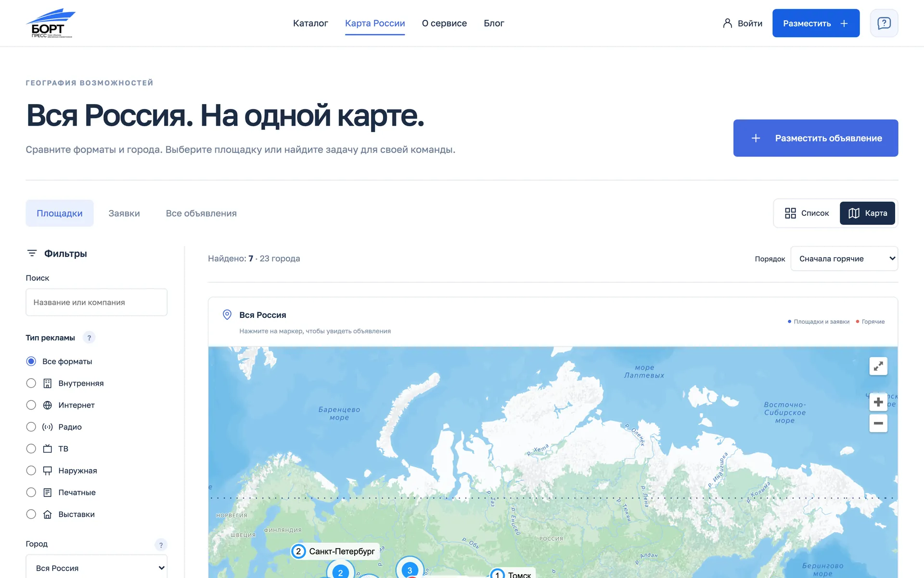Zoom in the map with plus
This screenshot has width=924, height=578.
[878, 402]
